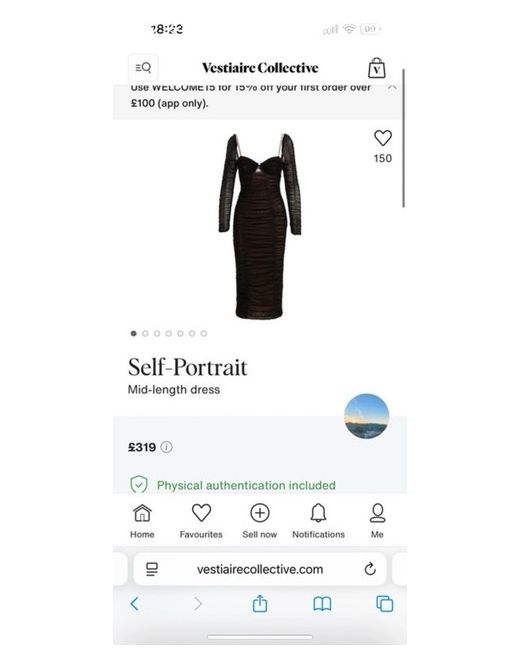520x650 pixels.
Task: Open the Self-Portrait brand link
Action: 188,367
